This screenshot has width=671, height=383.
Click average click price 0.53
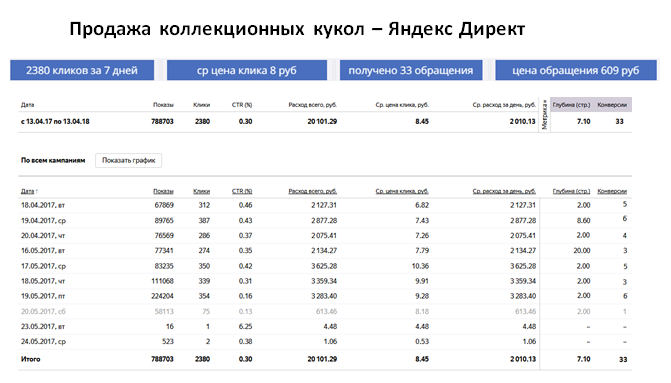point(422,341)
